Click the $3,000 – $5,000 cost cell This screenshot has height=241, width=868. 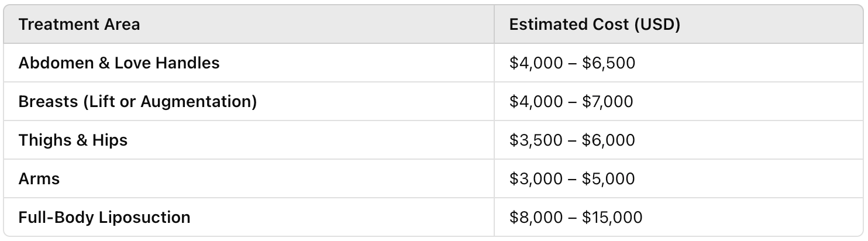click(678, 178)
